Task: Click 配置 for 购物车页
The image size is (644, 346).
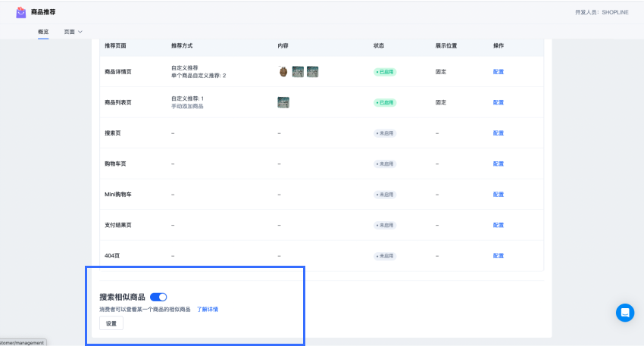Action: coord(499,164)
